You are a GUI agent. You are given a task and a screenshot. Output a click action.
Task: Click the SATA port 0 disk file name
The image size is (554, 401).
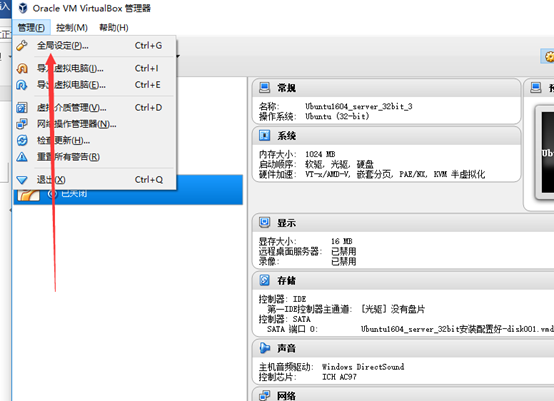(457, 329)
